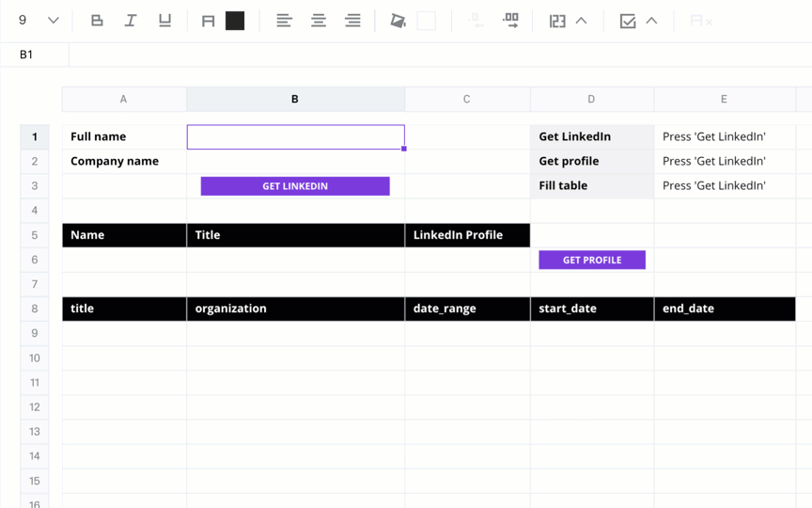The width and height of the screenshot is (812, 508).
Task: Select column D header
Action: 591,99
